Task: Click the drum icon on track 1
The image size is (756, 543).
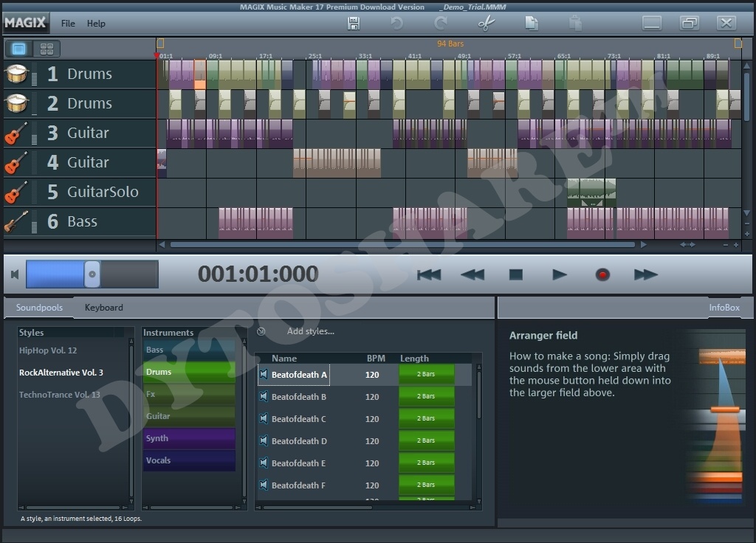Action: pos(16,74)
